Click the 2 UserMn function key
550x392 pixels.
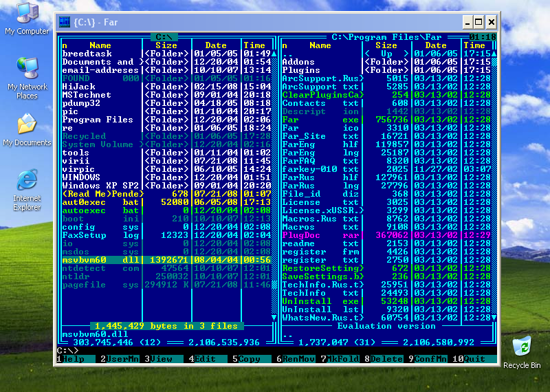pos(120,359)
